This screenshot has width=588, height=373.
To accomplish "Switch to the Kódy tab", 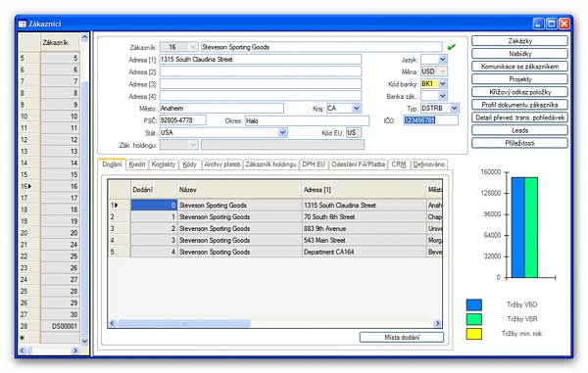I will [x=190, y=164].
